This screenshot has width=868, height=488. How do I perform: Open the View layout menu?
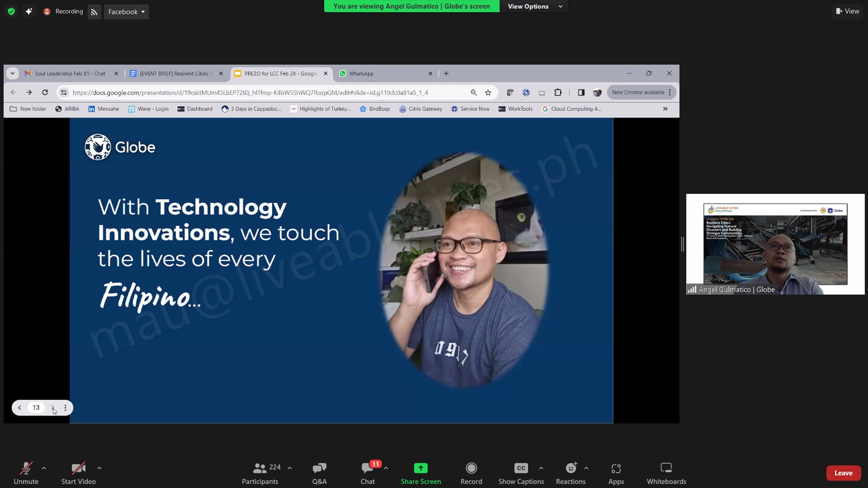click(x=848, y=11)
